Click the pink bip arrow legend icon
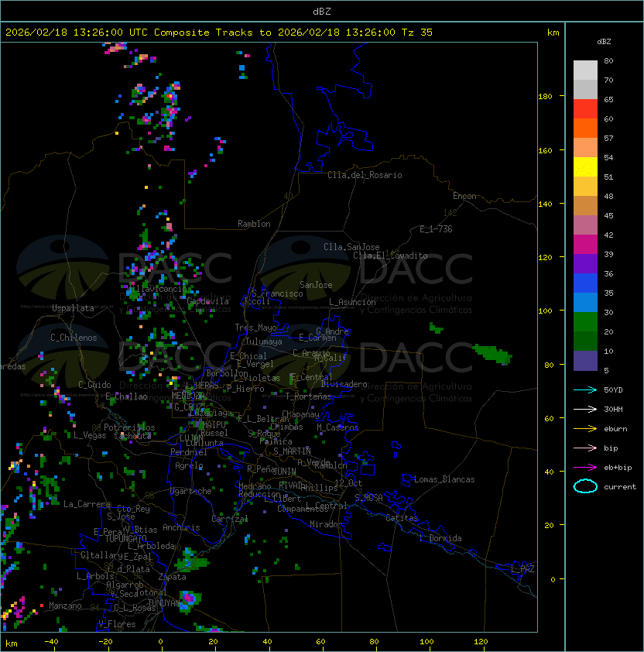The width and height of the screenshot is (644, 652). [x=585, y=448]
